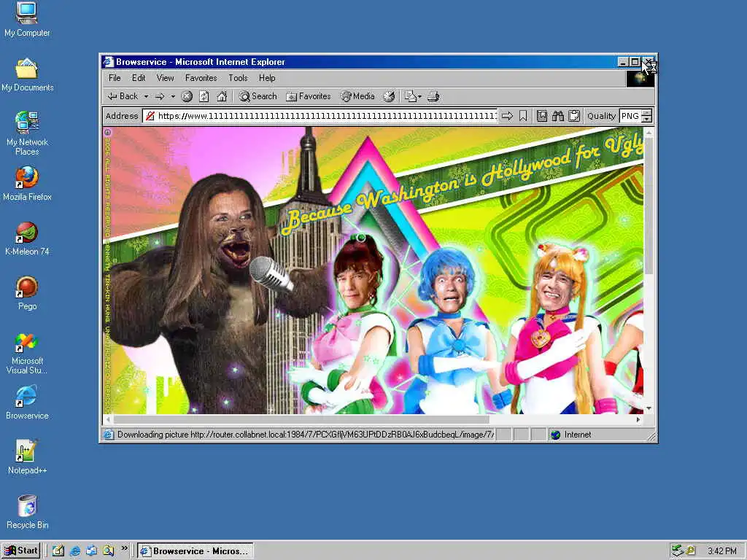Click the Go arrow next to address bar
This screenshot has height=560, width=747.
[x=508, y=116]
